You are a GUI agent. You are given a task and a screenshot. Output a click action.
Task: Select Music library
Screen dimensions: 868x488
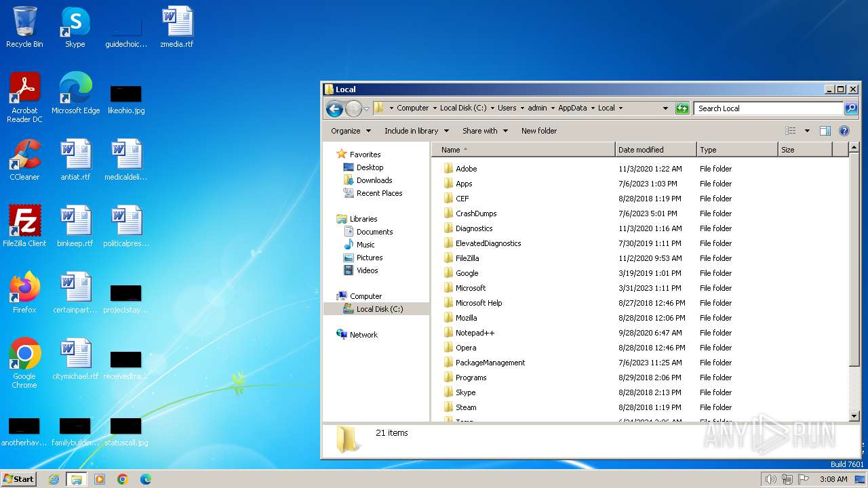[x=366, y=245]
